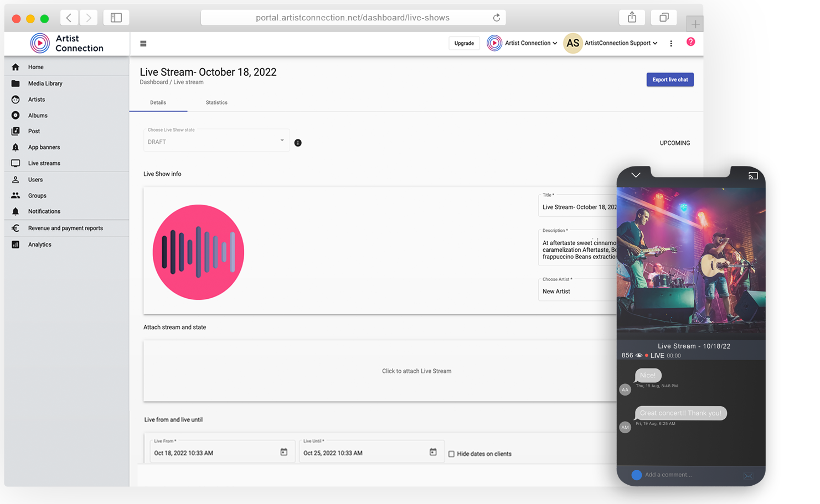Go to Revenue and payment reports
Screen dimensions: 820x504
point(65,228)
